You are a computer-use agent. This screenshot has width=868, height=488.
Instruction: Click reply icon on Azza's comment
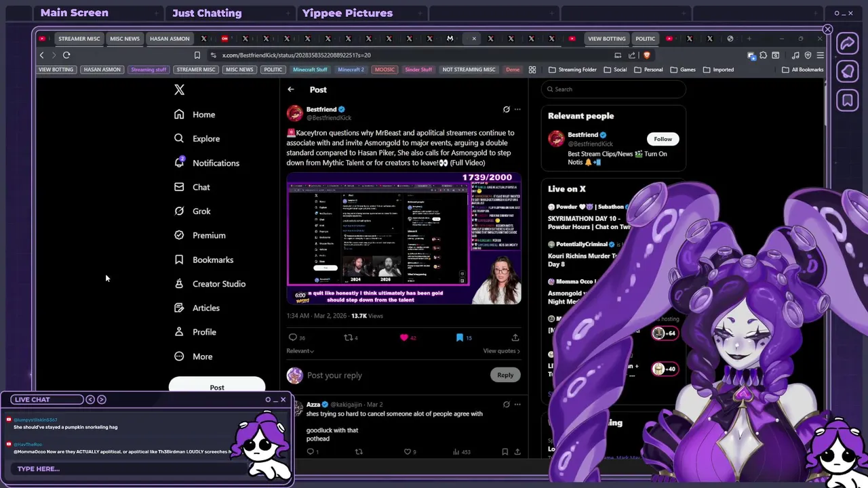tap(312, 451)
